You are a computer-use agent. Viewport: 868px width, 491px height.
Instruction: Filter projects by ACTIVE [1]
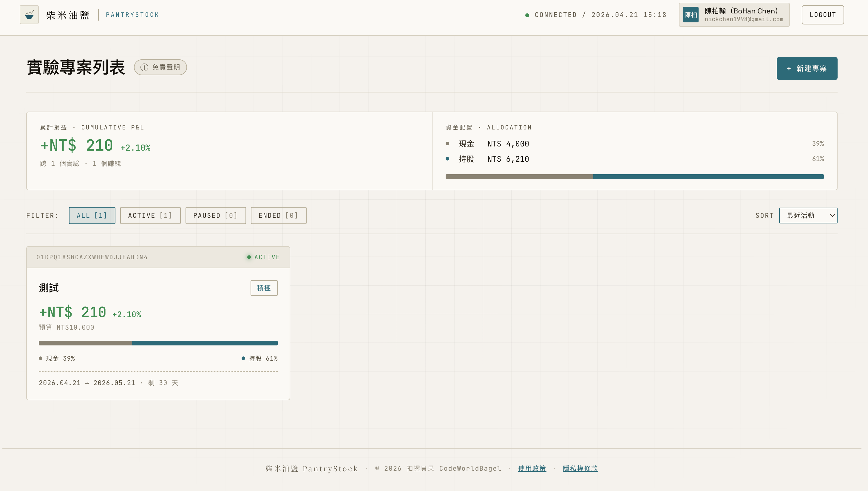150,215
